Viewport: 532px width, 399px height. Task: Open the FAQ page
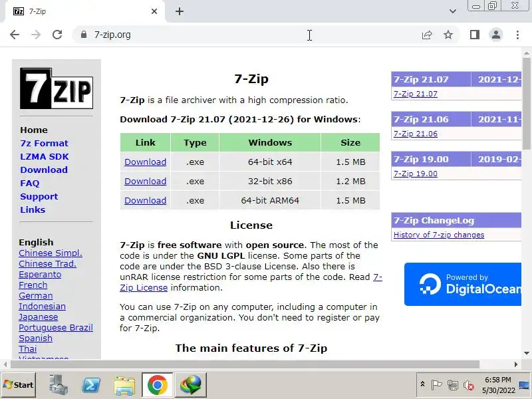tap(30, 184)
